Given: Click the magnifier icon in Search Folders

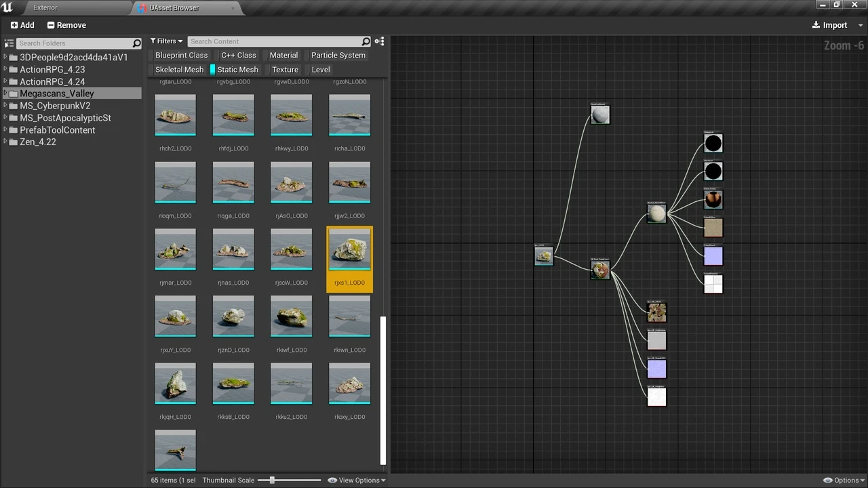Looking at the screenshot, I should [136, 43].
